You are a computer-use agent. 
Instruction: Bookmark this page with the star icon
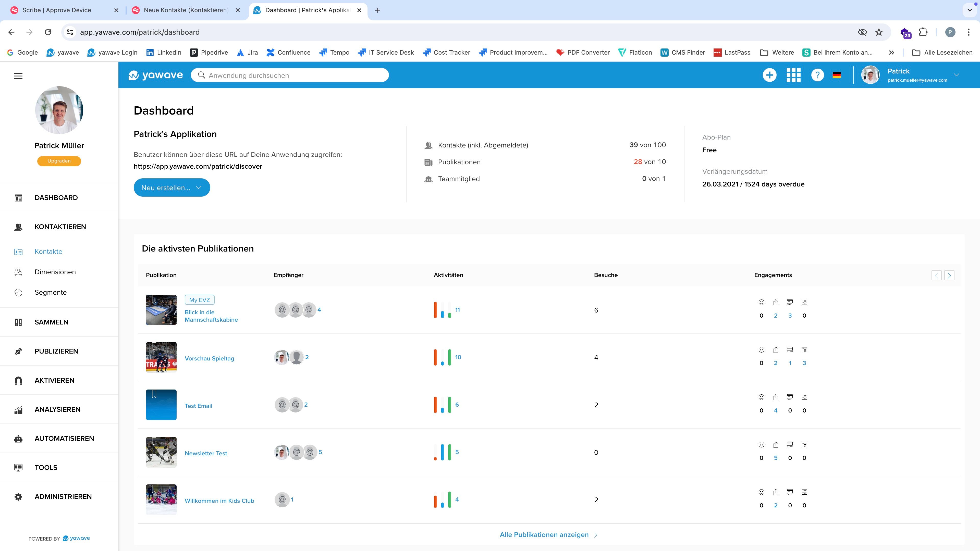(x=879, y=32)
